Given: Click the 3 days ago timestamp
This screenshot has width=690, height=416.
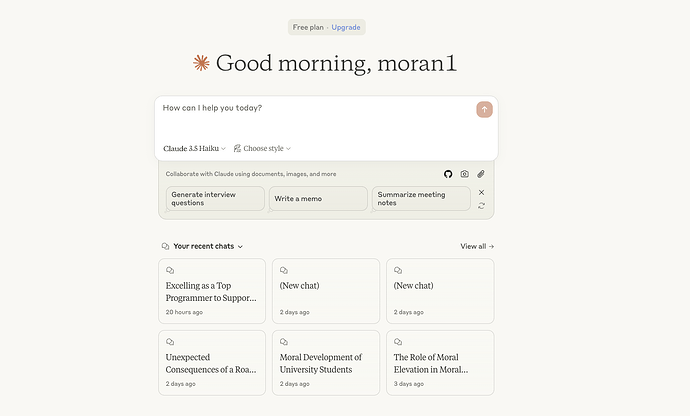Looking at the screenshot, I should (408, 384).
